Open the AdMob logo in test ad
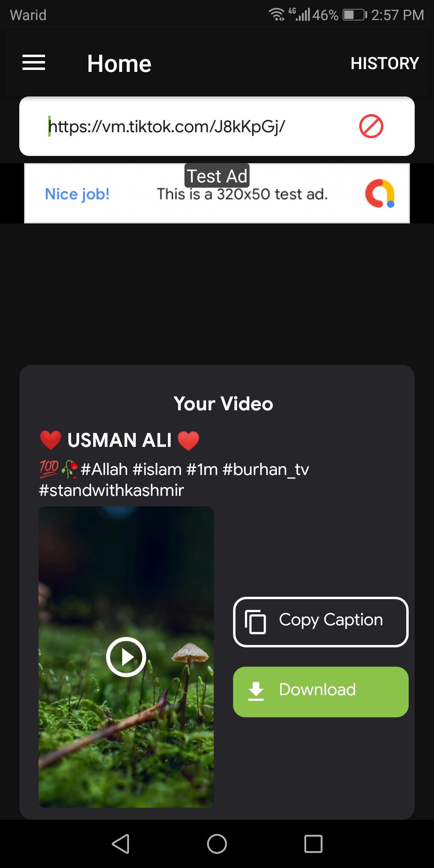Image resolution: width=434 pixels, height=868 pixels. [380, 194]
